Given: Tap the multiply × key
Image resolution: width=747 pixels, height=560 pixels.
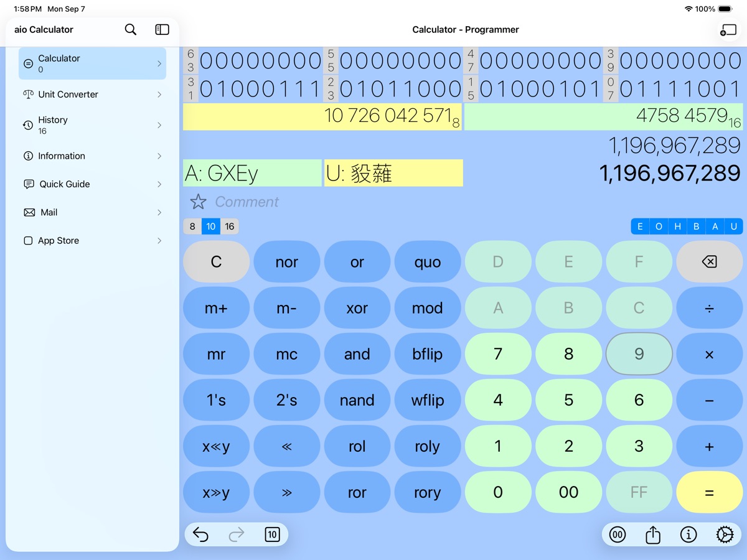Looking at the screenshot, I should point(709,354).
